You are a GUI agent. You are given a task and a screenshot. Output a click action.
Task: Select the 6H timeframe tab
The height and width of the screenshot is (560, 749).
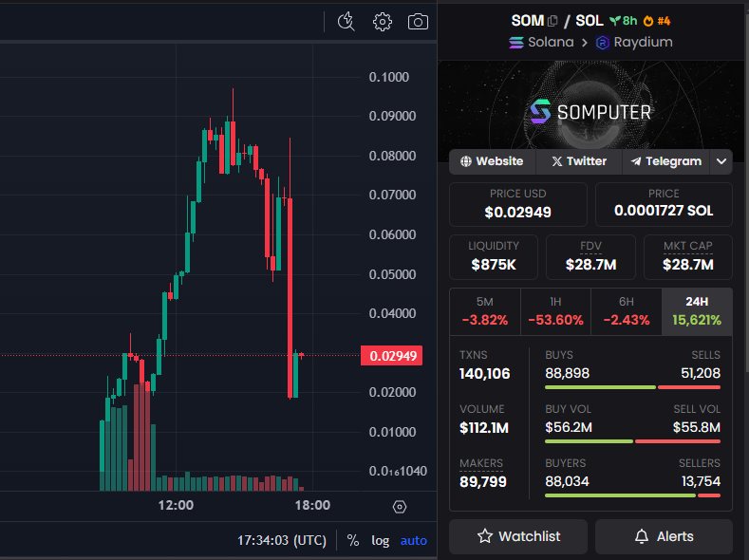pos(627,311)
